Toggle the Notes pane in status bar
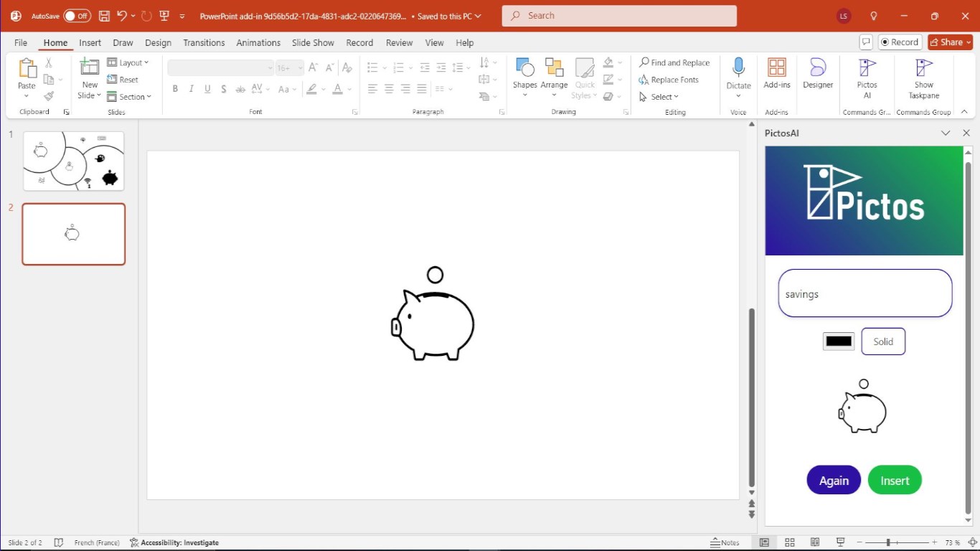Viewport: 980px width, 551px height. (725, 542)
